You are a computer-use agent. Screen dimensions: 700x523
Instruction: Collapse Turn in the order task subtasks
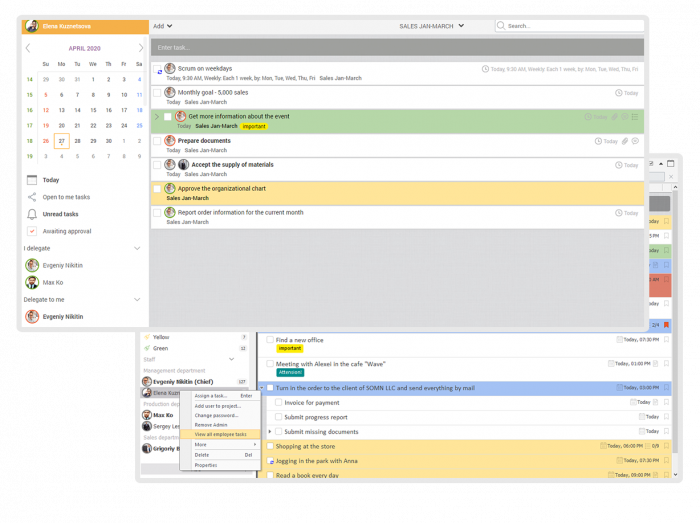[262, 388]
